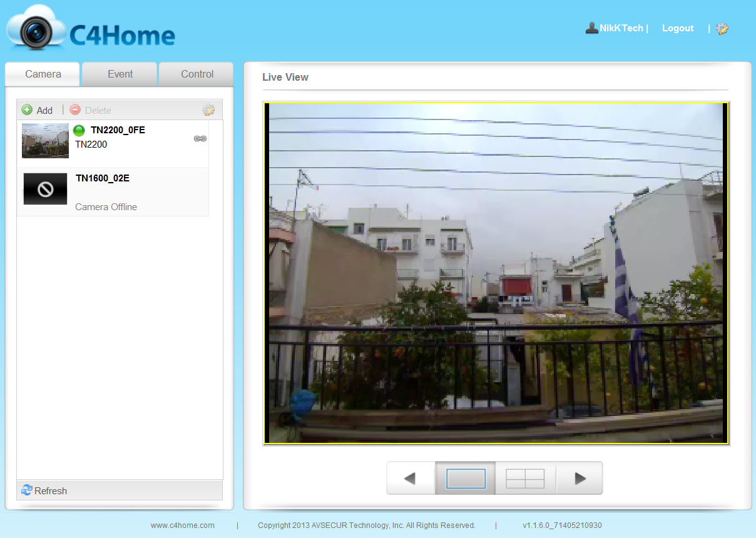Click the NikKTech username
Image resolution: width=756 pixels, height=538 pixels.
(621, 28)
